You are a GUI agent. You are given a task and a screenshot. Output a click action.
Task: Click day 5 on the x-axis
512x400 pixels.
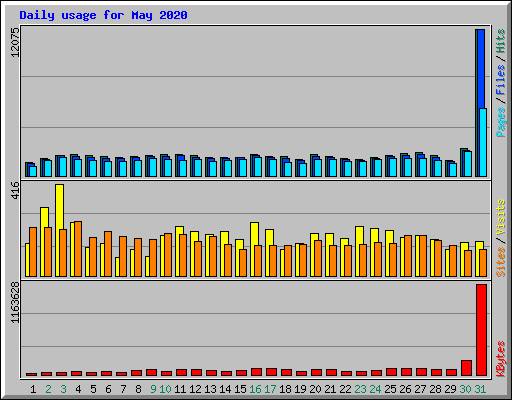[93, 389]
